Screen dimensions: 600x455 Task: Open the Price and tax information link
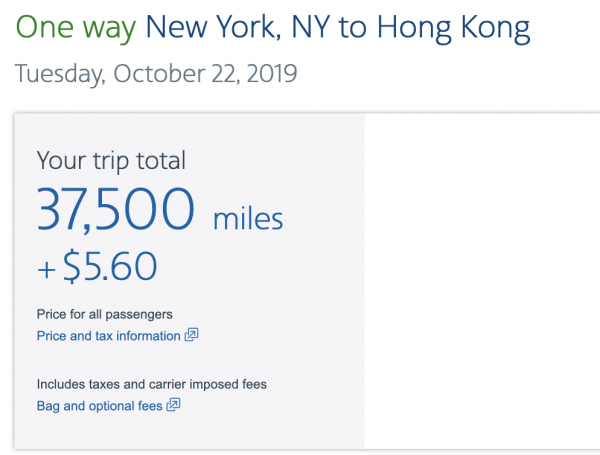(x=109, y=336)
